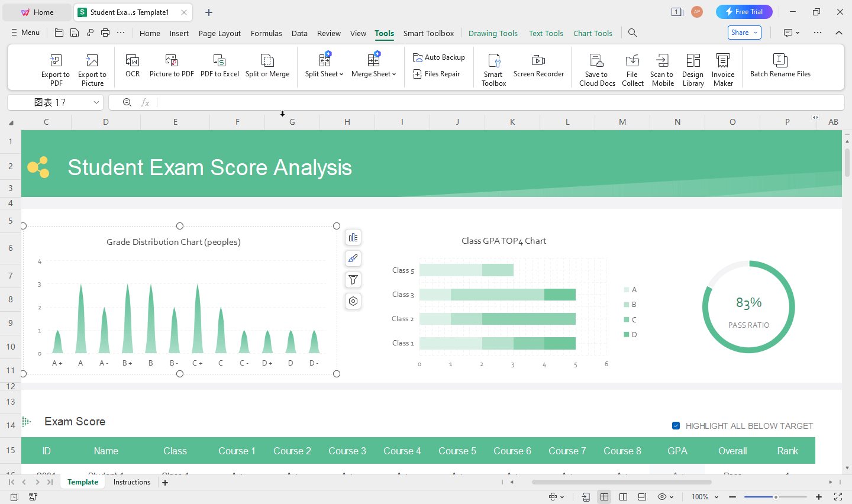Open the Picture to PDF tool
Screen dimensions: 852x504
(172, 67)
